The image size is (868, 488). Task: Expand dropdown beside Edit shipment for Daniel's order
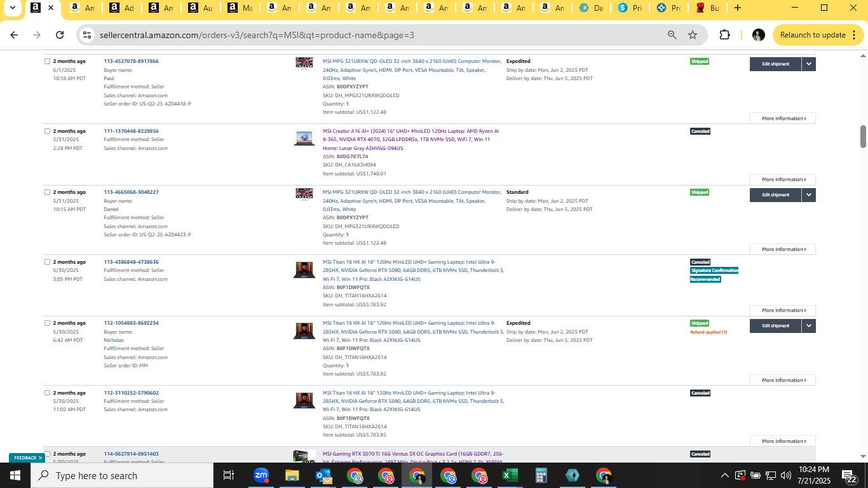[808, 195]
